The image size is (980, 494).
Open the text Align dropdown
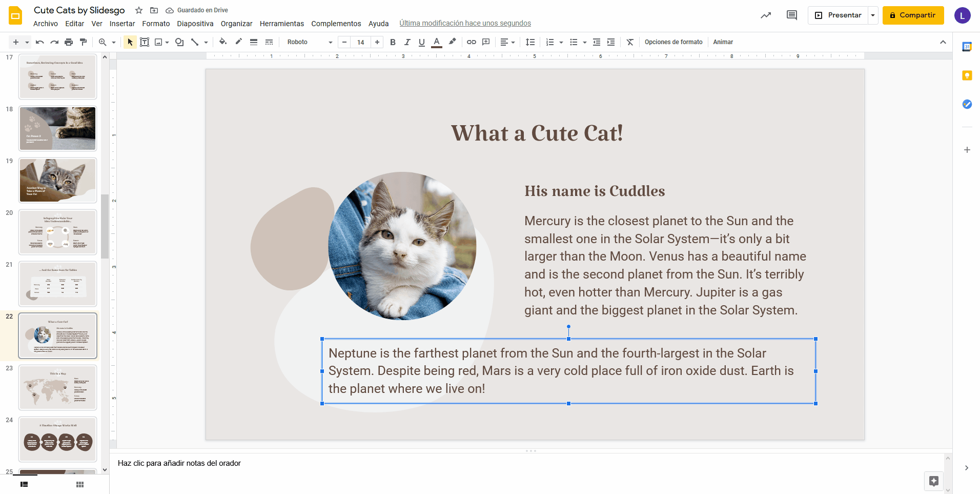click(507, 42)
